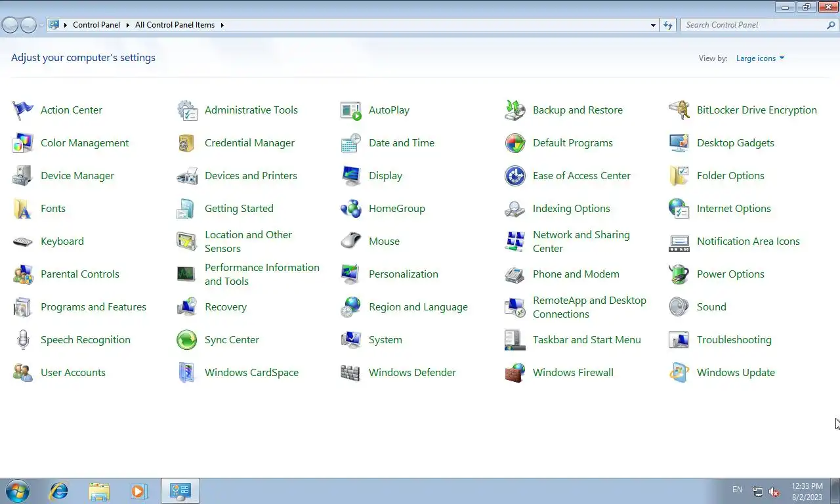
Task: Expand the View by Large icons dropdown
Action: (760, 58)
